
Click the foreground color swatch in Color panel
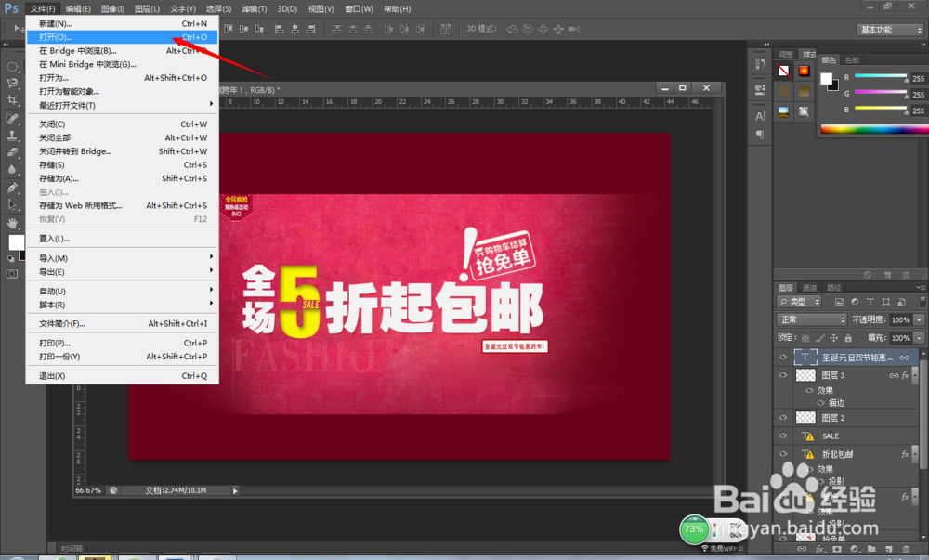[827, 79]
